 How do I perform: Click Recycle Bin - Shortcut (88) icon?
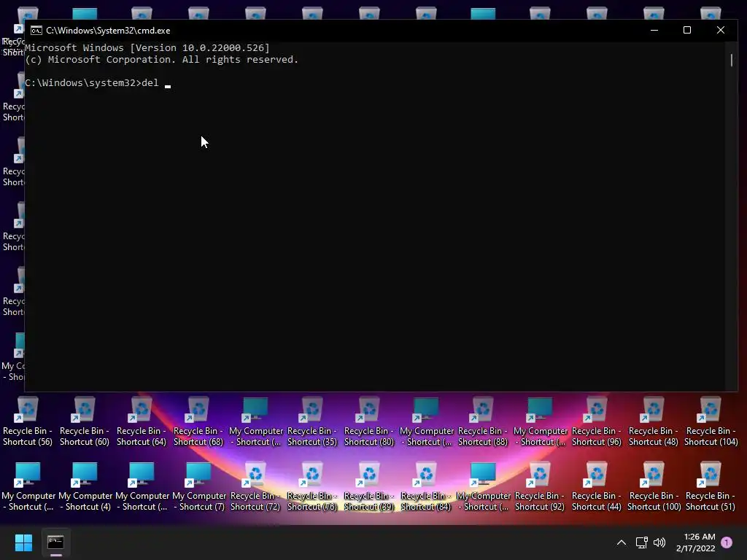coord(483,421)
